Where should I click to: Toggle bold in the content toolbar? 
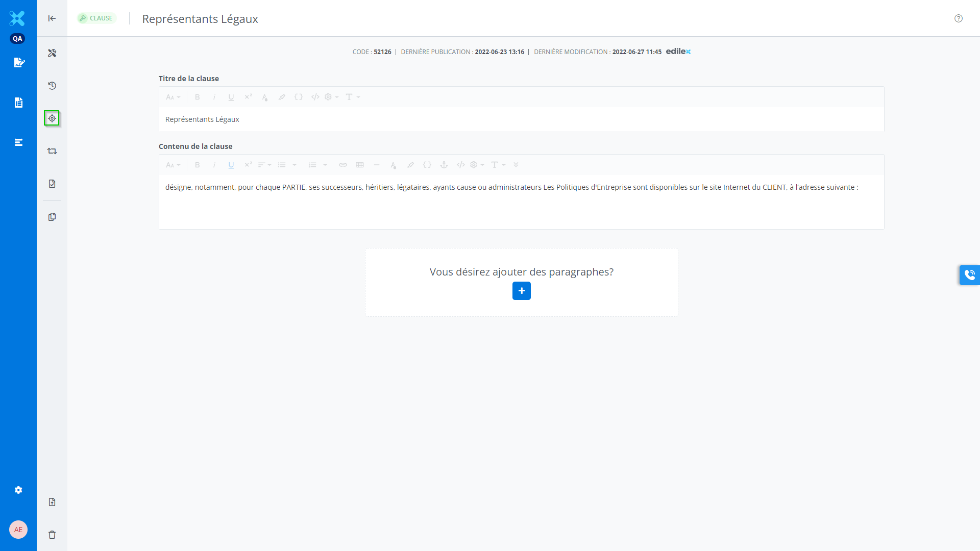click(198, 165)
